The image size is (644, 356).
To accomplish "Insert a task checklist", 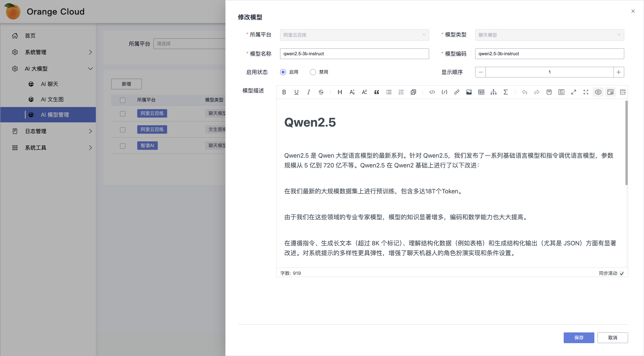I will point(413,92).
